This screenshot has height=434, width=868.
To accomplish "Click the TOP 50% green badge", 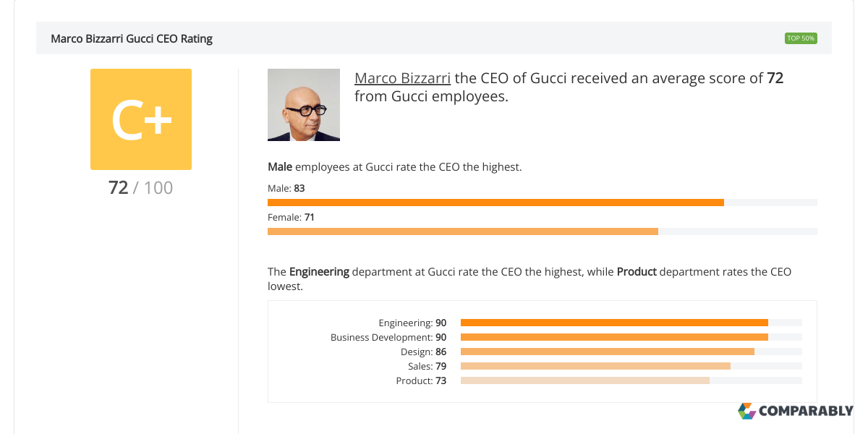I will tap(801, 38).
